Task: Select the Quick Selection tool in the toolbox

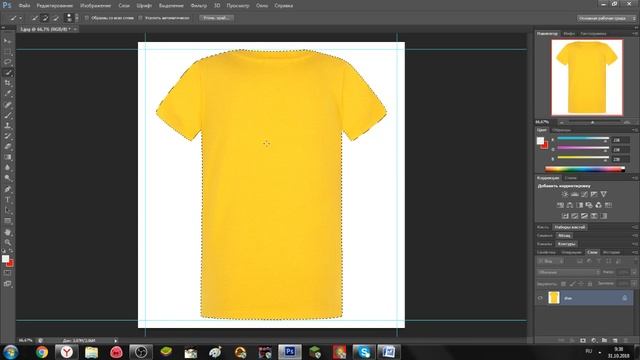Action: [x=7, y=73]
